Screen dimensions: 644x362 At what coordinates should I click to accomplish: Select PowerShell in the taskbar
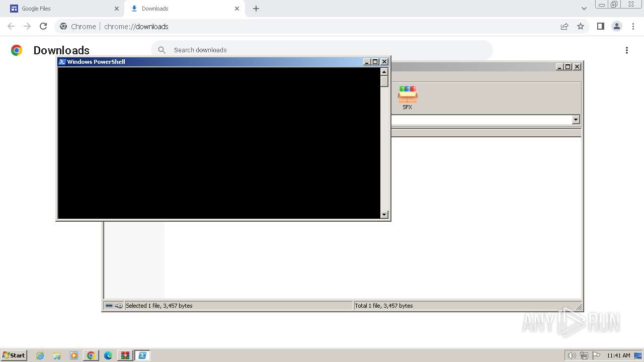pyautogui.click(x=142, y=355)
